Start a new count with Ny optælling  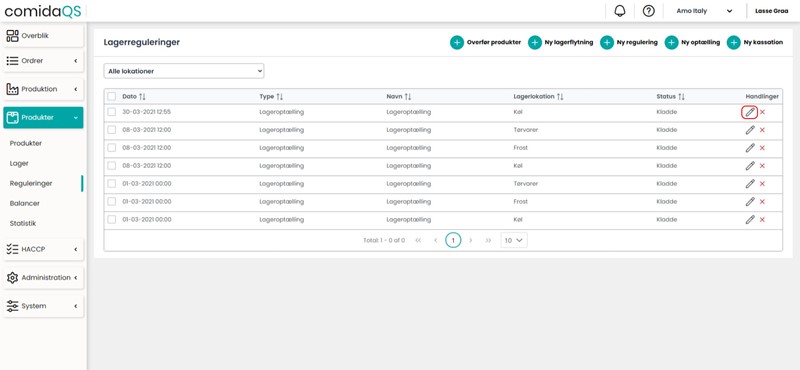click(x=692, y=43)
